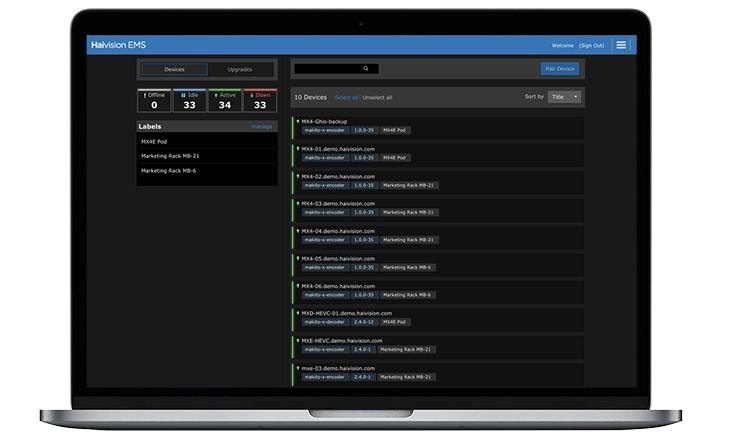The image size is (745, 437).
Task: Select device mxe-03.demo.haivision.com
Action: coord(438,375)
